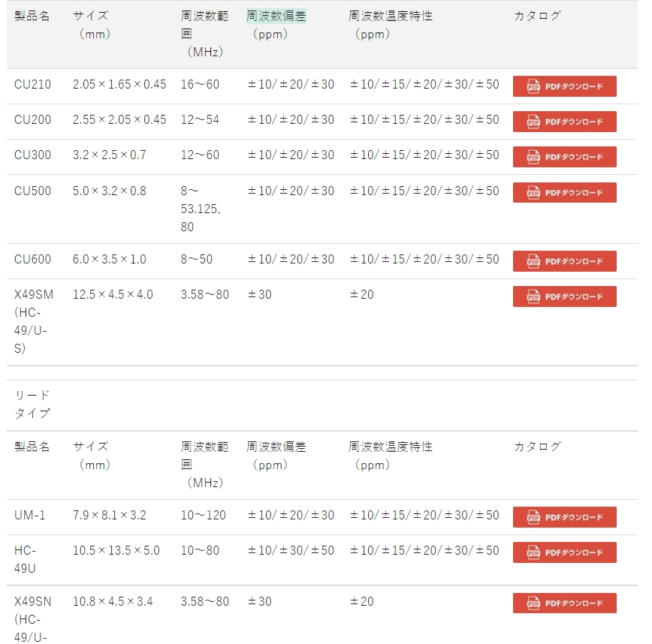Click X49SM's frequency range 3.58~80

pyautogui.click(x=204, y=294)
